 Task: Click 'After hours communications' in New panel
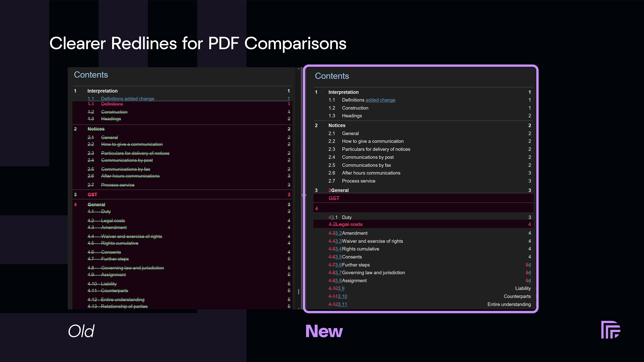pyautogui.click(x=371, y=173)
